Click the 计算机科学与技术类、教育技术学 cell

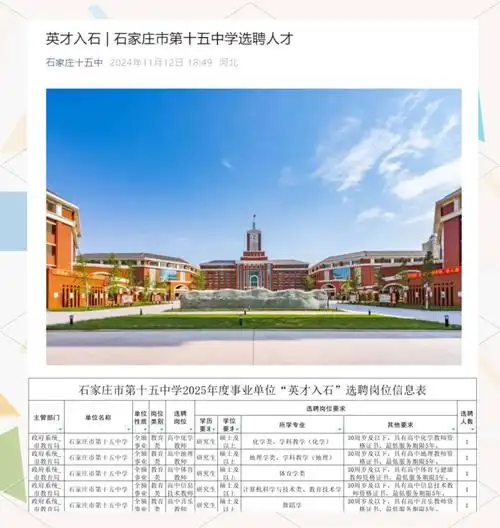coord(293,489)
